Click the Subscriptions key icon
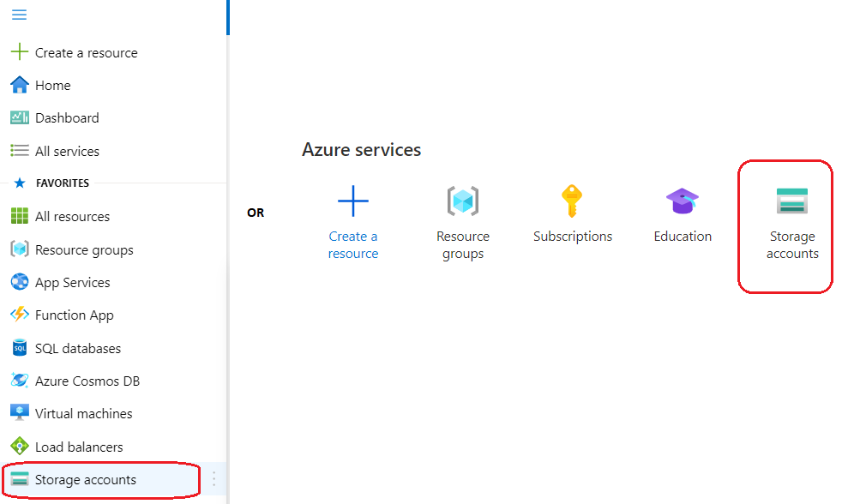 tap(572, 201)
